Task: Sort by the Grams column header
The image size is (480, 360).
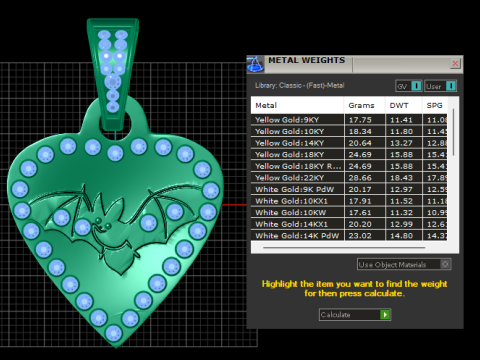Action: point(364,105)
